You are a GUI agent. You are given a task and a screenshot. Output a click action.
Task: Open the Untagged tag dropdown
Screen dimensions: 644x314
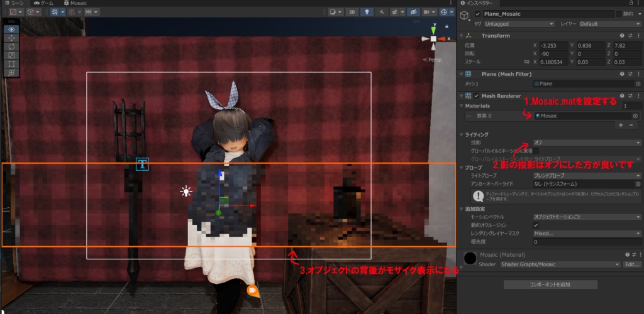click(519, 24)
